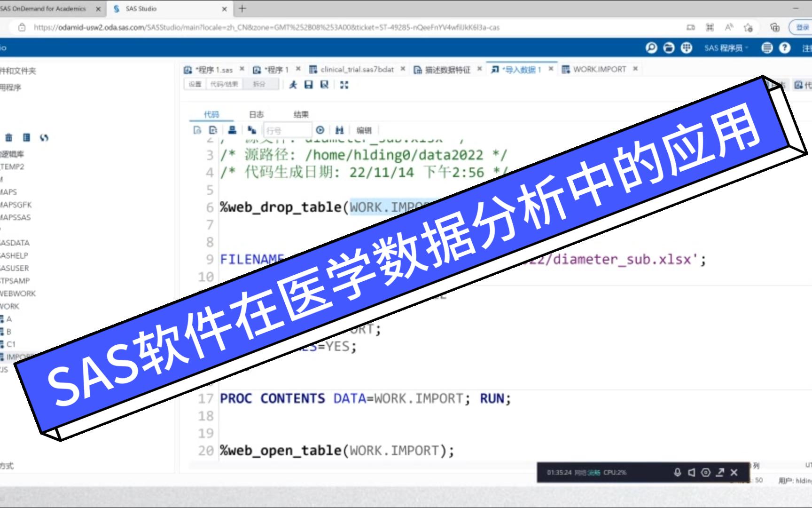Focus the 行号 line number input field
Viewport: 812px width, 508px height.
(x=287, y=130)
